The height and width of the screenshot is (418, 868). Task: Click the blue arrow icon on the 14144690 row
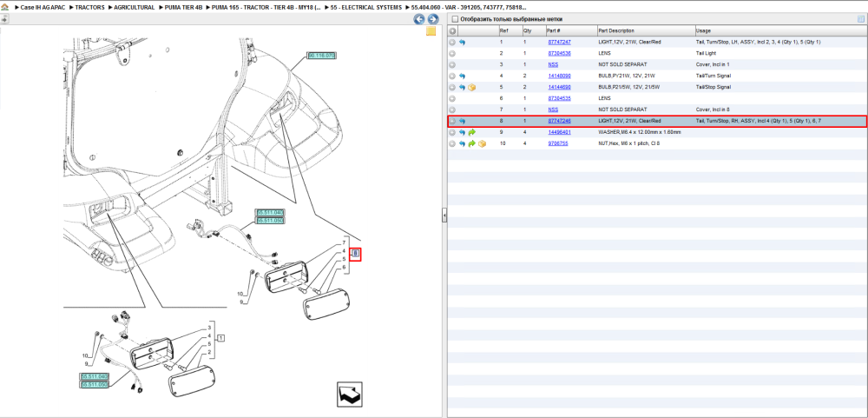pos(463,87)
